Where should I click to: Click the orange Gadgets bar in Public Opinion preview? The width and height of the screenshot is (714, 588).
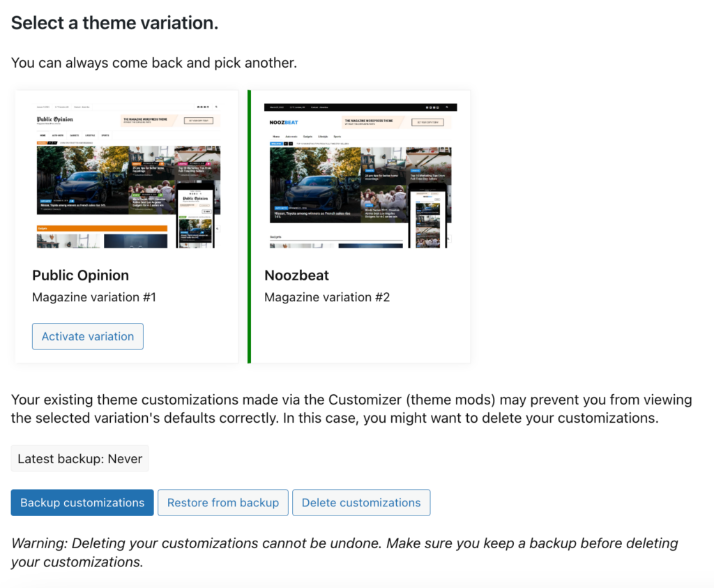102,228
